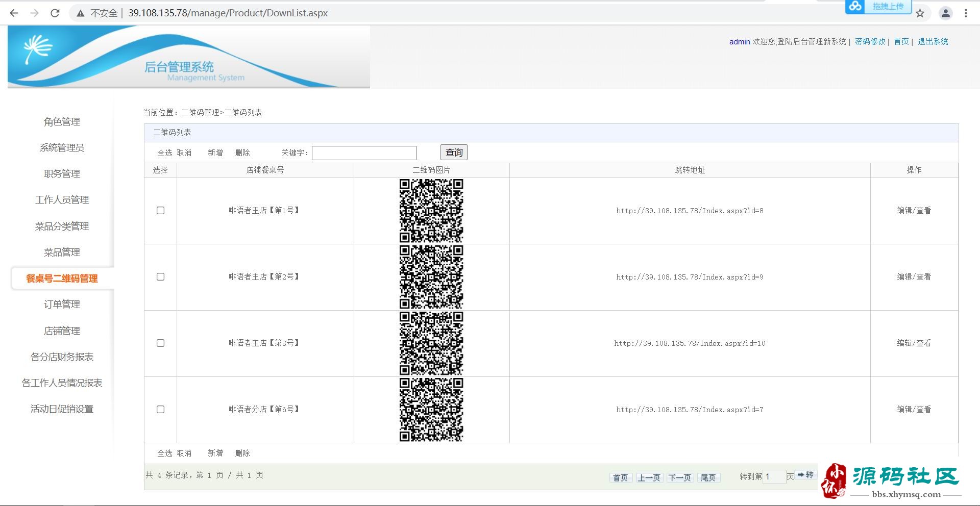Screen dimensions: 980x506
Task: Click the QR code image for 第6号
Action: click(431, 410)
